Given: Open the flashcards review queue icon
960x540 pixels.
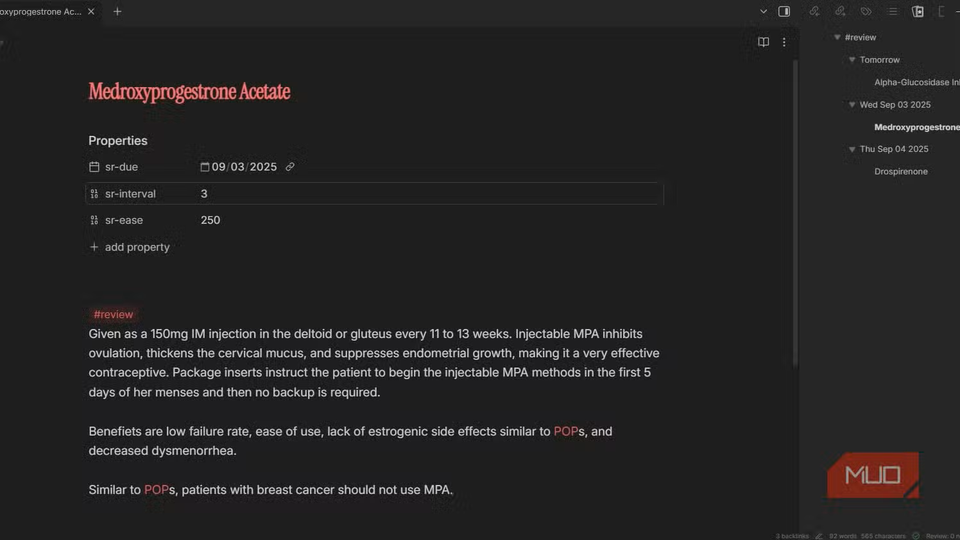Looking at the screenshot, I should pos(918,12).
